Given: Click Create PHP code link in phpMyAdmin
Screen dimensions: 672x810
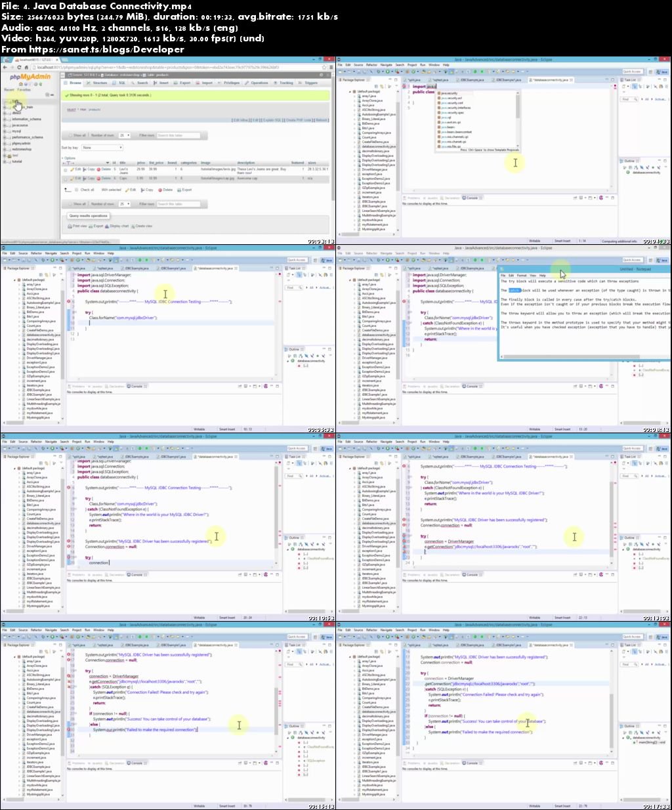Looking at the screenshot, I should [x=299, y=120].
